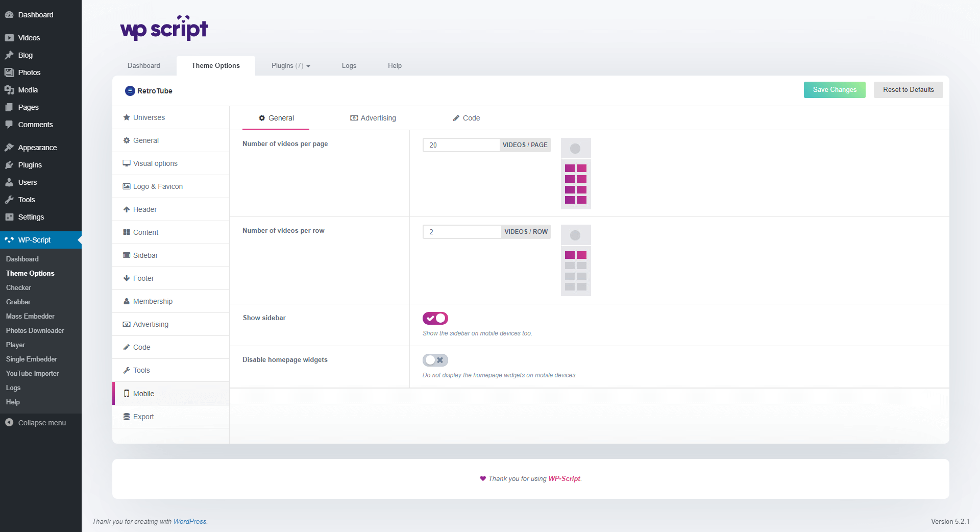Follow the WP-Script thank you link
980x532 pixels.
(564, 479)
